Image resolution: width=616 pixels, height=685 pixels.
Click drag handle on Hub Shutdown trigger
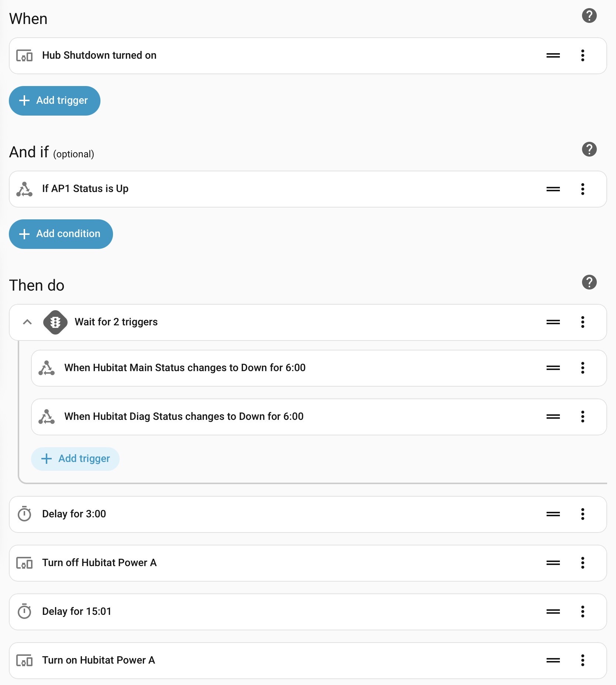[x=553, y=55]
